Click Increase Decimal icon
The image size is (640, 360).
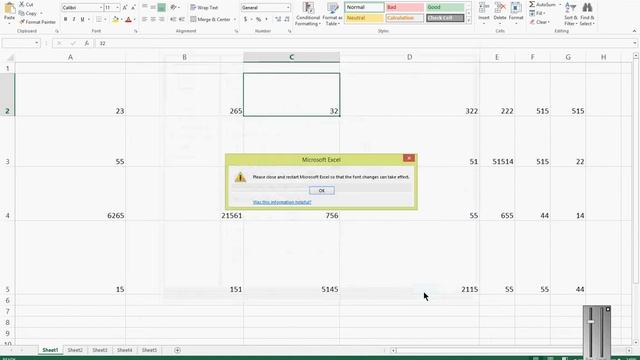[278, 19]
